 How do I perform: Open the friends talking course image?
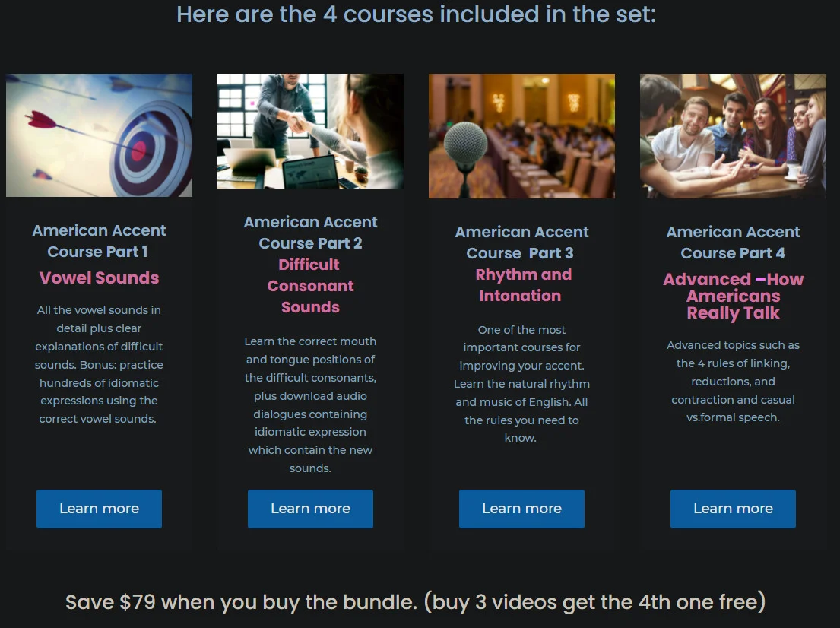click(733, 136)
